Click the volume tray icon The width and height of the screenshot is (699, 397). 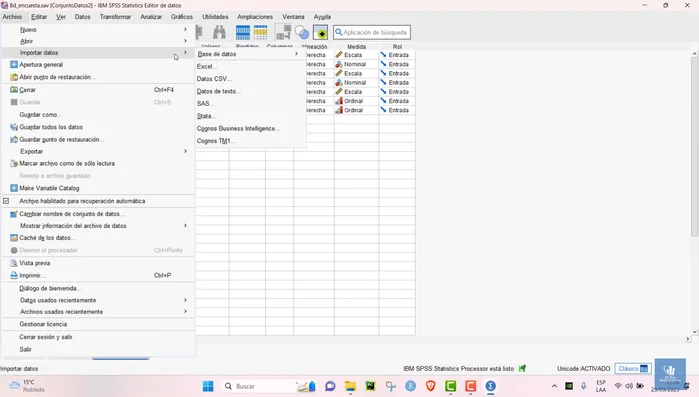click(629, 386)
